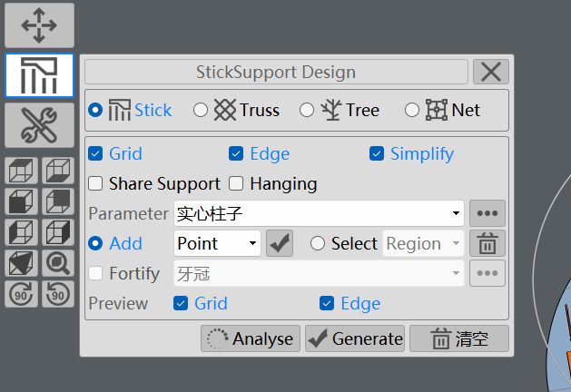
Task: Rotate view 90 degrees counterclockwise
Action: (x=57, y=293)
